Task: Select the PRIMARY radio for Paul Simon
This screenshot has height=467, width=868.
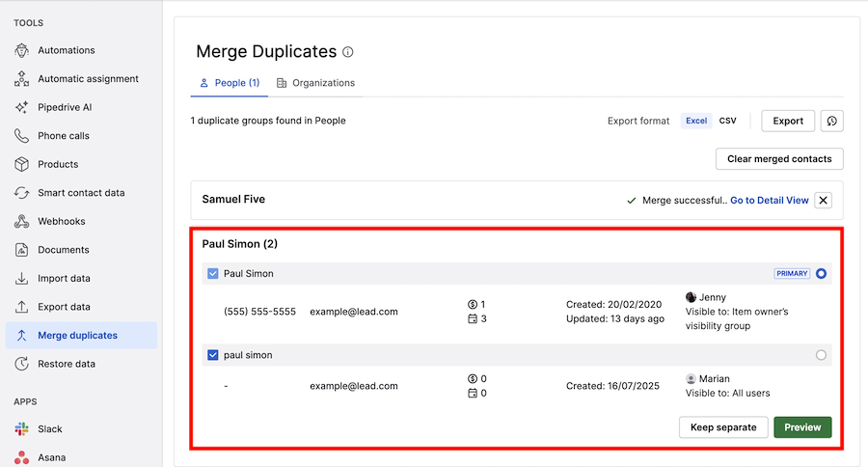Action: click(x=821, y=274)
